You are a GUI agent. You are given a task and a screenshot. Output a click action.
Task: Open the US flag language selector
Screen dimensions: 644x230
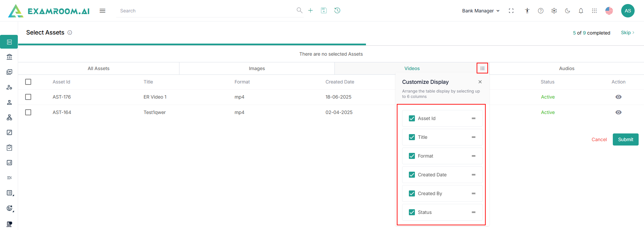[x=609, y=11]
